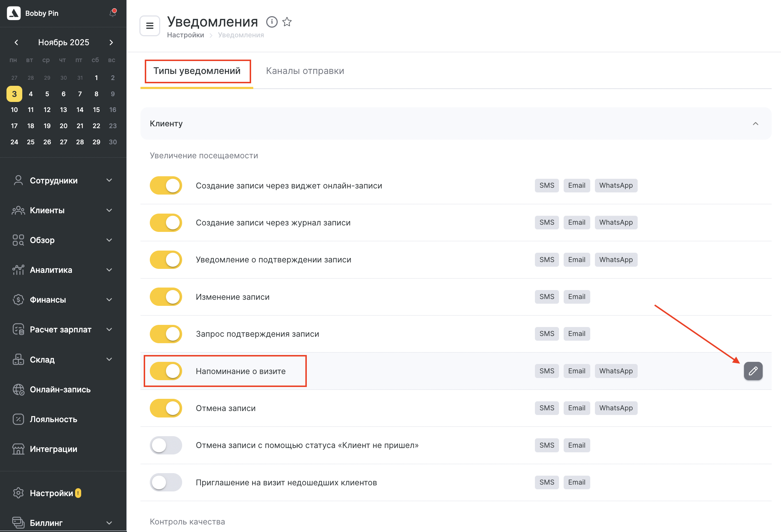This screenshot has width=781, height=532.
Task: Click the notification bell icon
Action: pyautogui.click(x=113, y=13)
